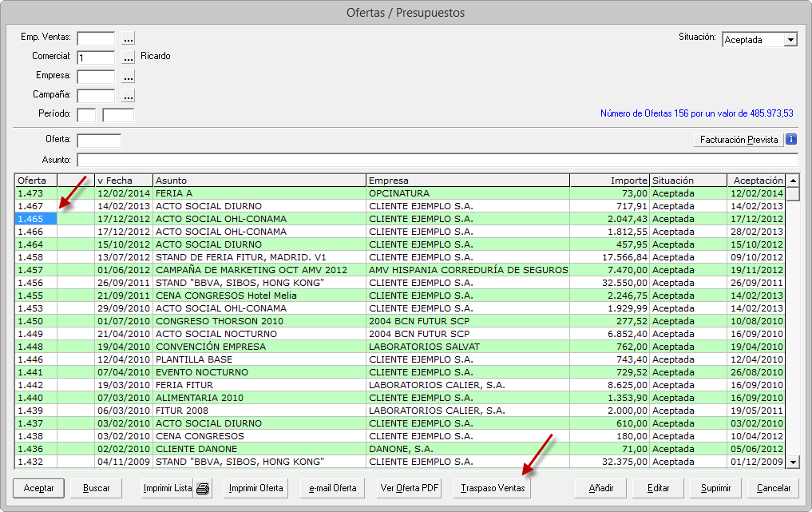
Task: Sort by Empresa column header
Action: 468,181
